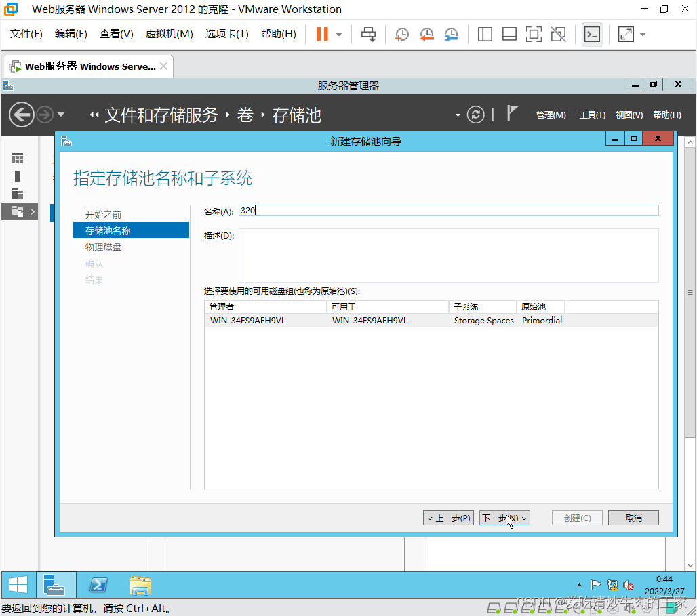This screenshot has height=616, width=697.
Task: Click Server Manager forward navigation arrow
Action: pyautogui.click(x=45, y=115)
